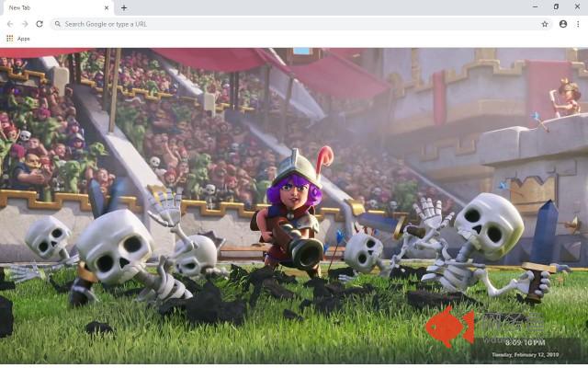Open the Chrome three-dot menu
This screenshot has width=588, height=368.
[x=578, y=24]
